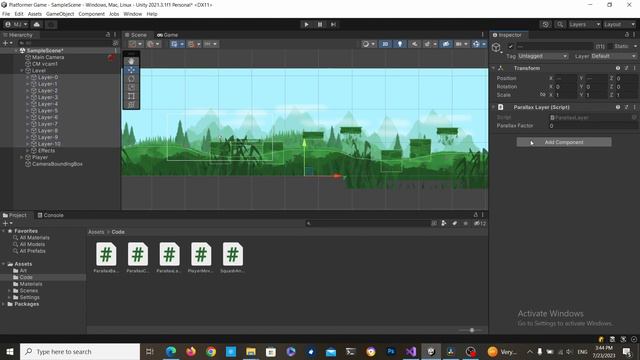
Task: Open the Window menu
Action: click(133, 14)
